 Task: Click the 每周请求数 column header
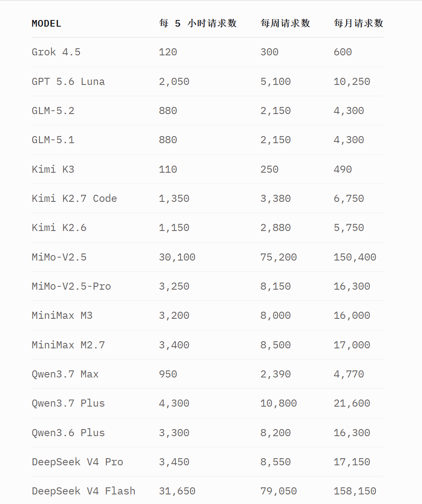285,23
